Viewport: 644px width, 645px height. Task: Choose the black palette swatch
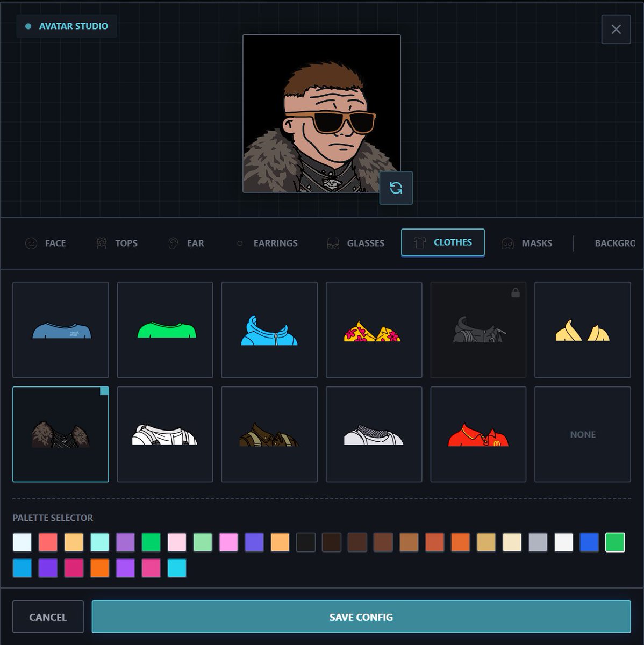[306, 542]
